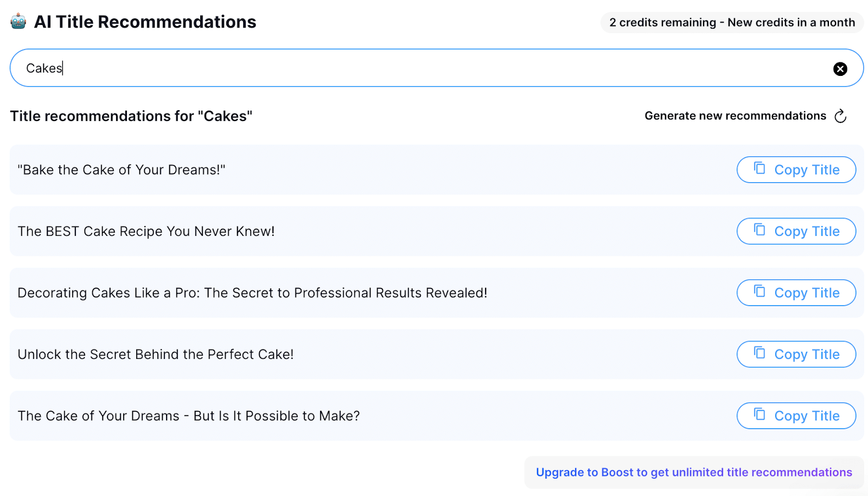
Task: Click the robot icon beside AI Title Recommendations
Action: coord(18,22)
